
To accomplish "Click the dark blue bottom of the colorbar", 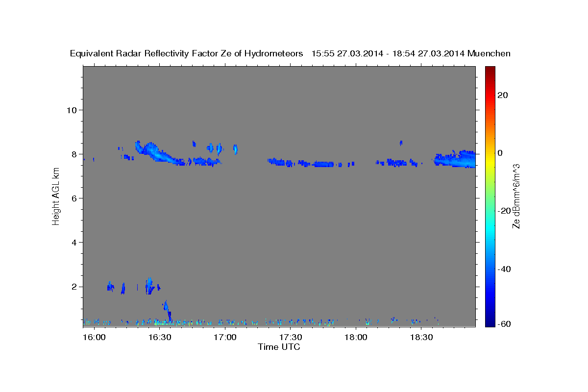I will pos(490,321).
